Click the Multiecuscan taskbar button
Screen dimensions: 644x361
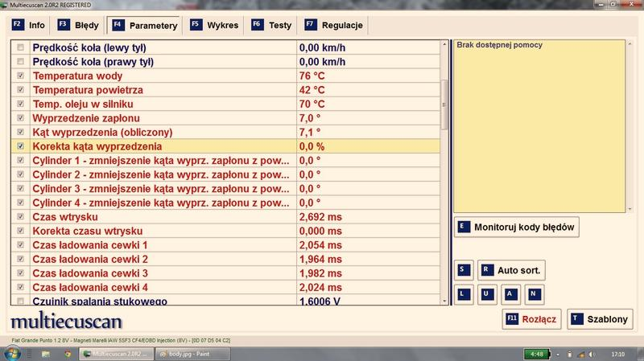[117, 354]
